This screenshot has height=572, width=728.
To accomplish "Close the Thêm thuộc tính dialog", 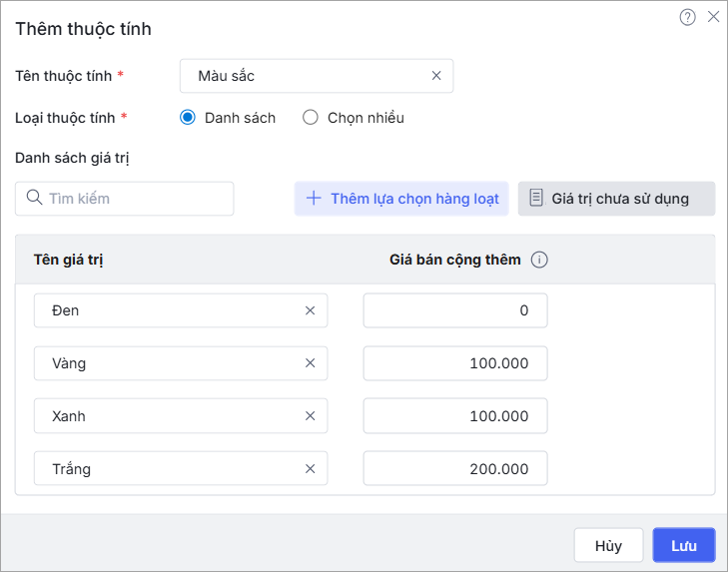I will (x=713, y=17).
